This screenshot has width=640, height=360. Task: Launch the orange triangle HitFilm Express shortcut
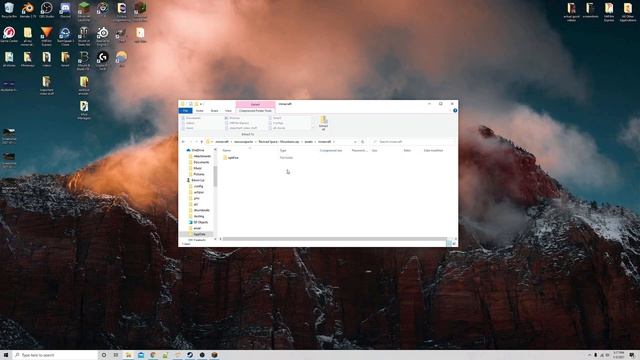pos(47,36)
